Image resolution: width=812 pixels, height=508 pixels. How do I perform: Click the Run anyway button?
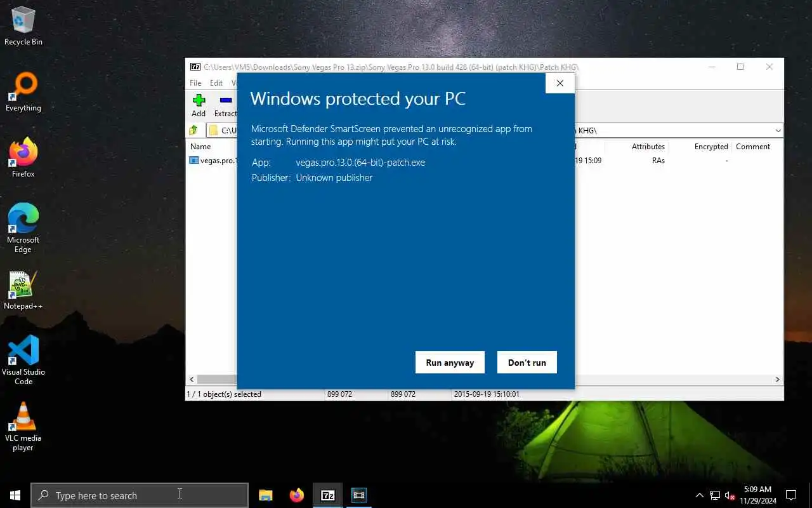[x=450, y=363]
